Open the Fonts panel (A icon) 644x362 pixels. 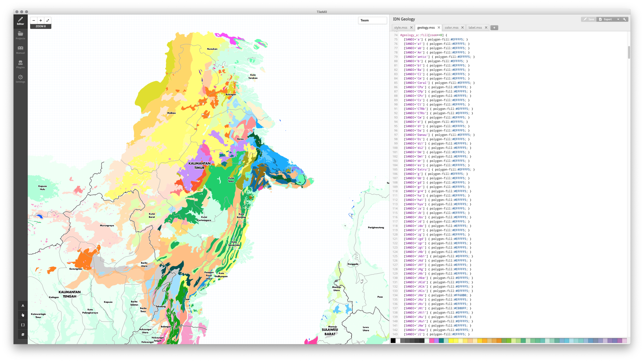tap(23, 306)
